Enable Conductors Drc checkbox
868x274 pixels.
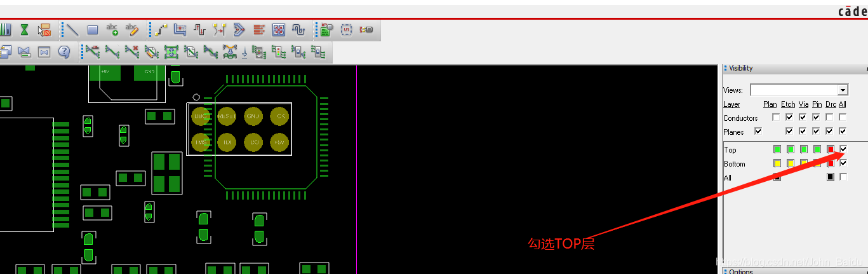click(829, 117)
